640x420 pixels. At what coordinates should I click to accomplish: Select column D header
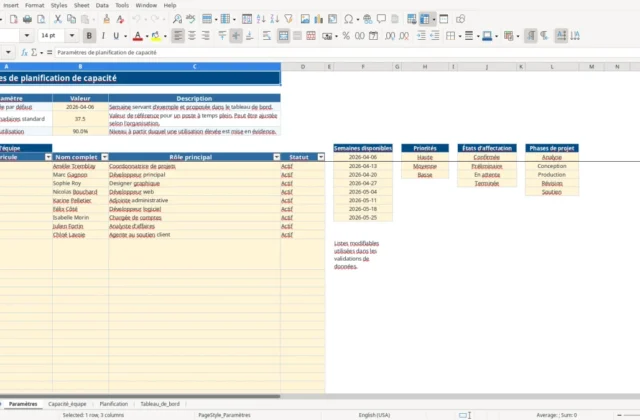click(303, 67)
